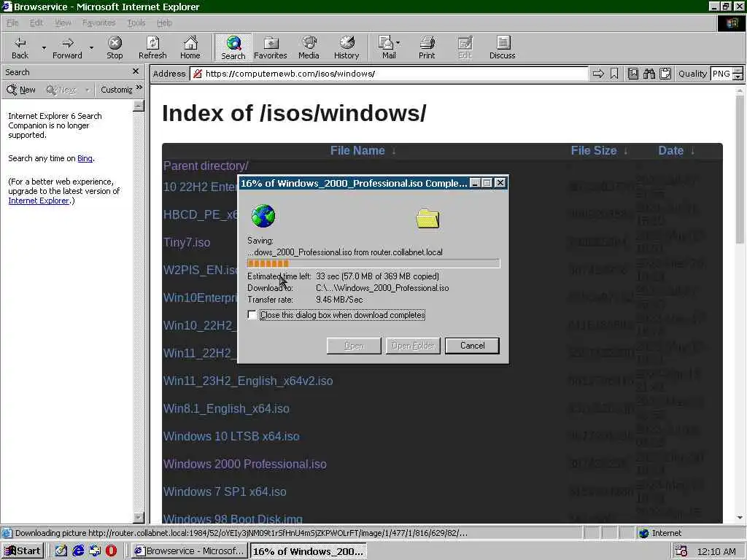Click the notepad quick launch icon
747x560 pixels.
click(61, 551)
